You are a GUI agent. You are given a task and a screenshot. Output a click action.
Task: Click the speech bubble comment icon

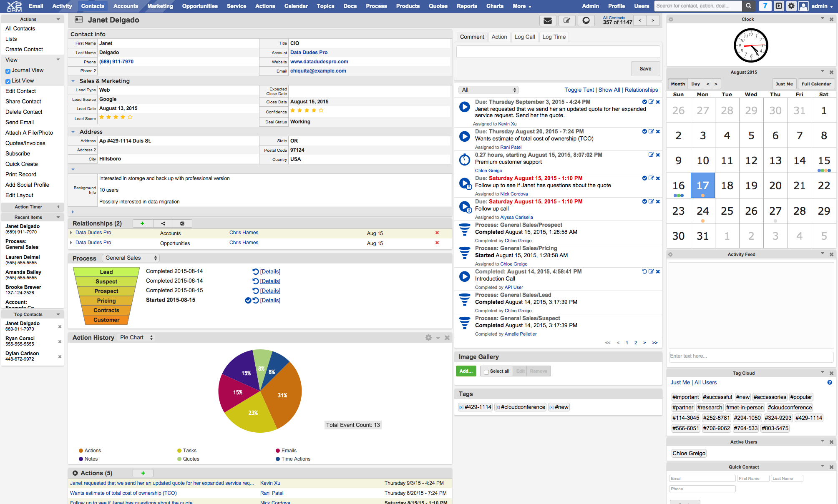[x=586, y=20]
